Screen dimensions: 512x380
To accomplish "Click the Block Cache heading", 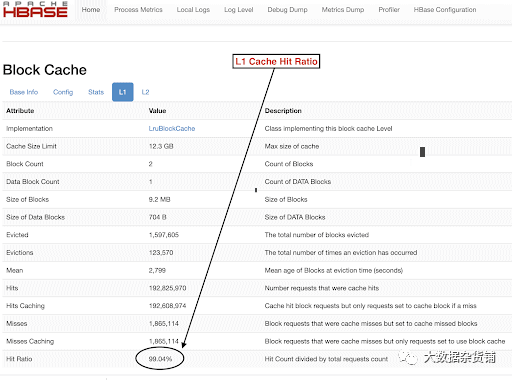I will [45, 70].
